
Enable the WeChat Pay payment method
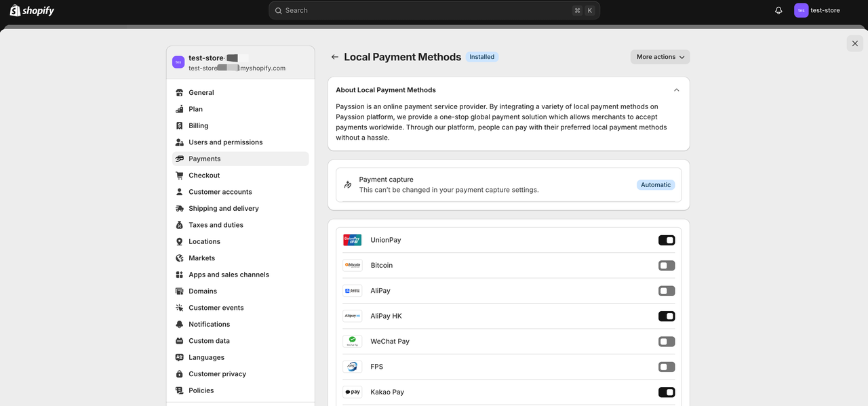(666, 341)
